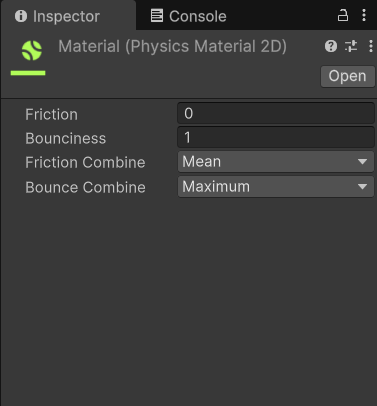The image size is (377, 406).
Task: Open the Friction Combine dropdown
Action: pos(276,162)
